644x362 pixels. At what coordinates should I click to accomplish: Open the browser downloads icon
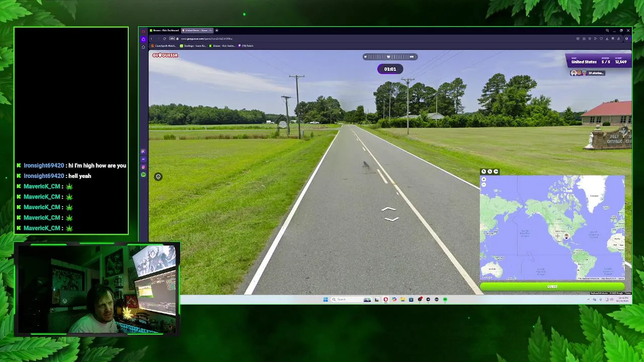(x=607, y=39)
